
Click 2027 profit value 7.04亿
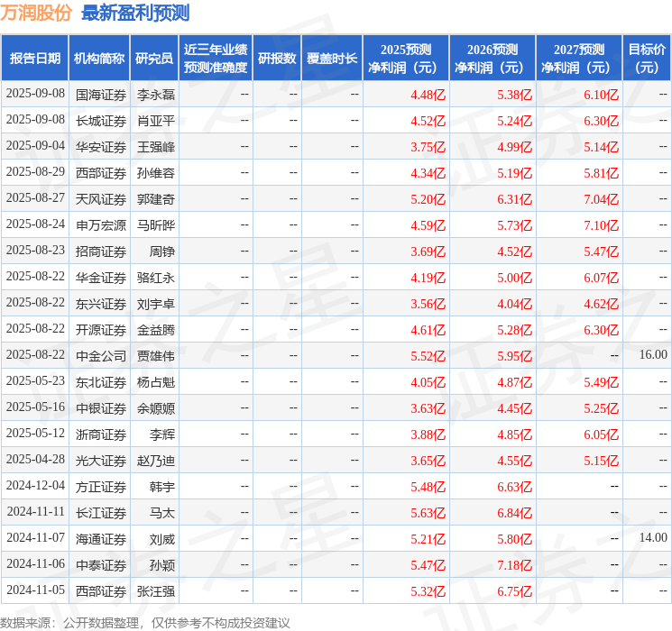tap(601, 199)
